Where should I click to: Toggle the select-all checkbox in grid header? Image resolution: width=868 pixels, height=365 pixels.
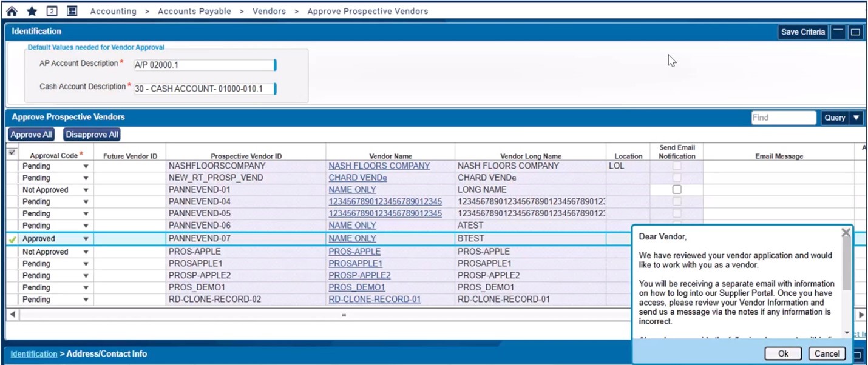(x=12, y=152)
